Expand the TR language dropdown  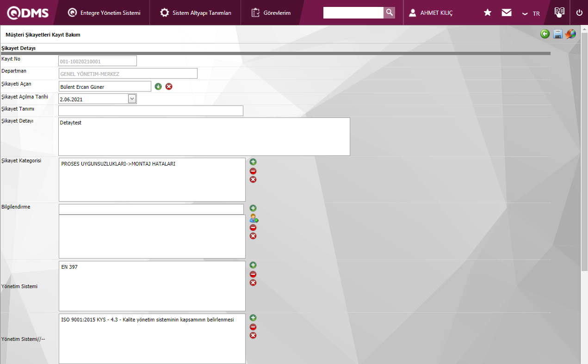pyautogui.click(x=531, y=13)
